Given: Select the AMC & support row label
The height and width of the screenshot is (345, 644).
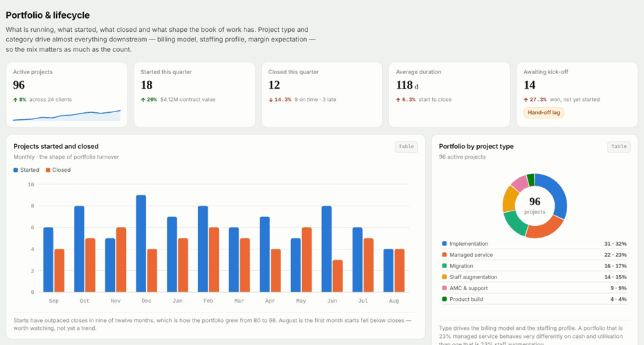Looking at the screenshot, I should click(469, 288).
